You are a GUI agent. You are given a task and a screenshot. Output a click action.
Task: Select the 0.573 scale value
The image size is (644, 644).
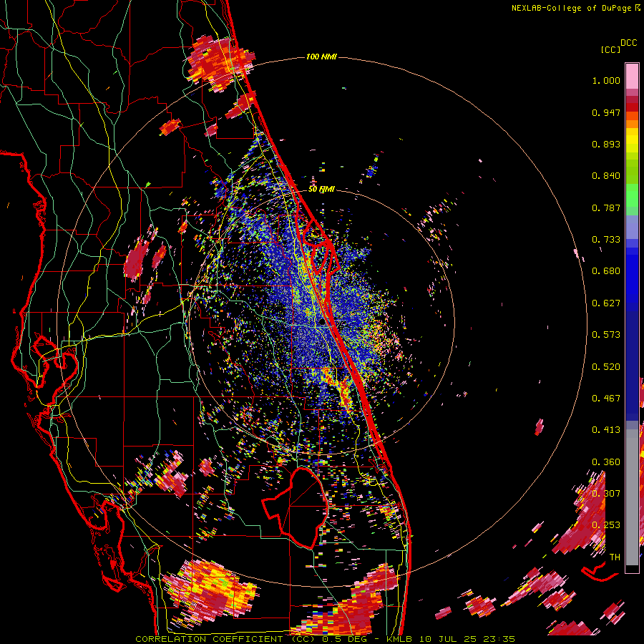tap(606, 335)
